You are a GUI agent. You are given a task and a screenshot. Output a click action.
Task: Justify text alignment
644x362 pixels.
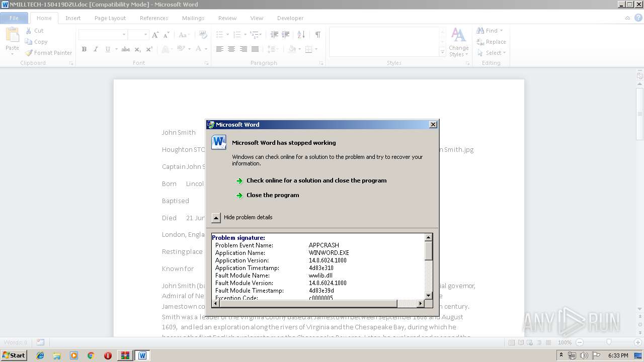pos(255,49)
